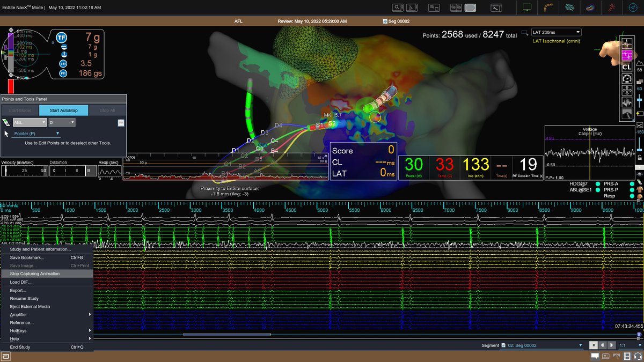Viewport: 644px width, 362px height.
Task: Open the wrench settings window icon
Action: [496, 8]
